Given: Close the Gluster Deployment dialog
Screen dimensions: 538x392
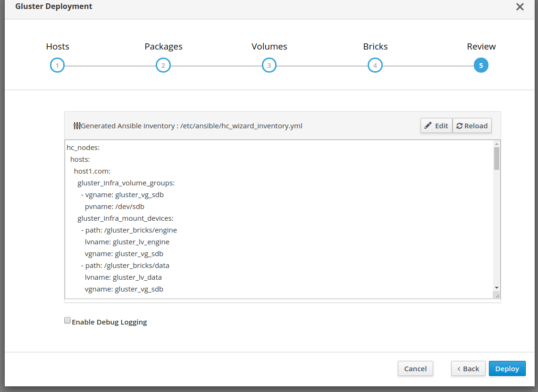Looking at the screenshot, I should point(520,7).
